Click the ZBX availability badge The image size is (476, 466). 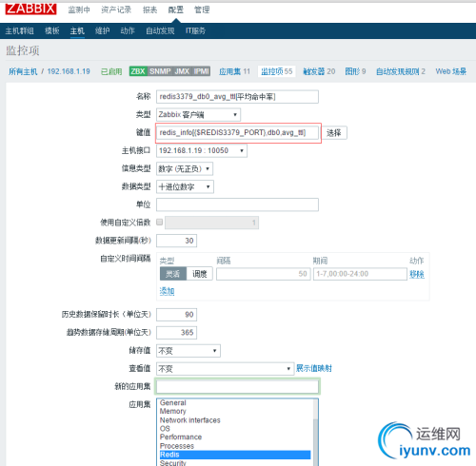[138, 71]
